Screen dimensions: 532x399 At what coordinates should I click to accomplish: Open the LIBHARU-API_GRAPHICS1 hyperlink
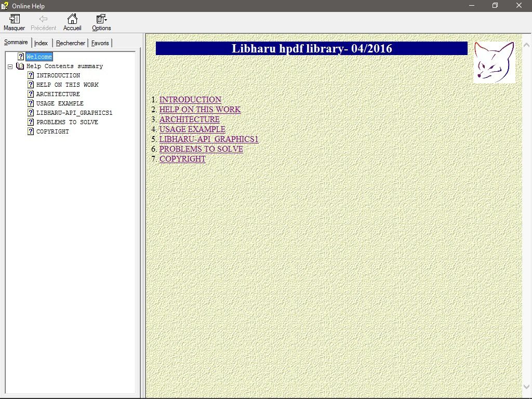[209, 139]
